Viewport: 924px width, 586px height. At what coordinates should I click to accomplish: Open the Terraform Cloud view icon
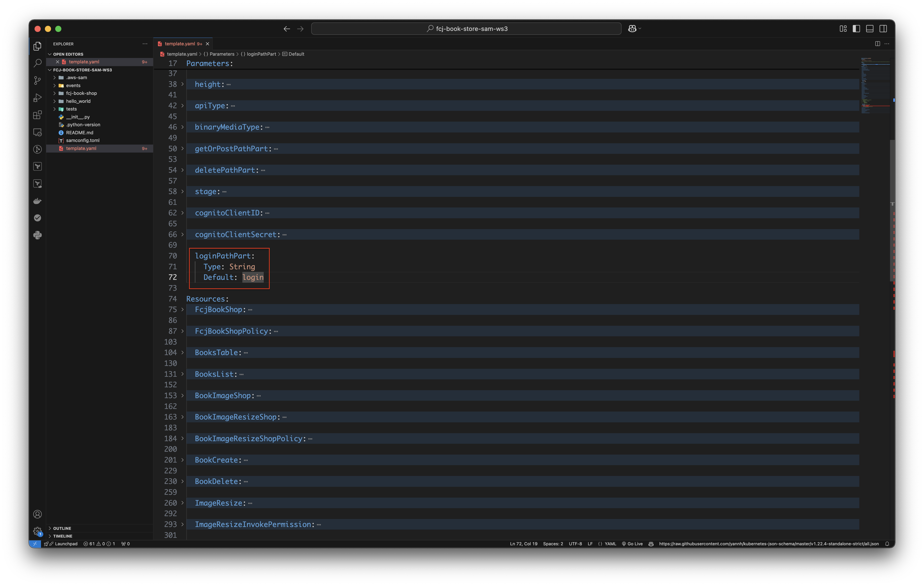(37, 184)
